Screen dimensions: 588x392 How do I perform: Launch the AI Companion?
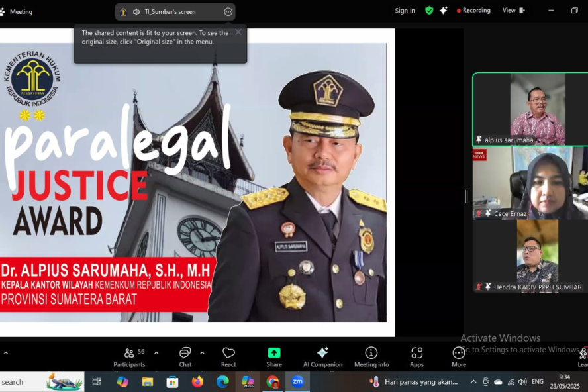[322, 356]
